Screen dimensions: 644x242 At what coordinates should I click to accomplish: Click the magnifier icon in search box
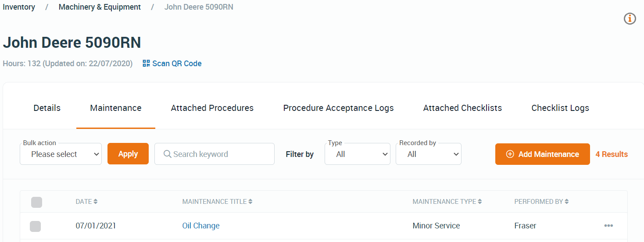167,154
